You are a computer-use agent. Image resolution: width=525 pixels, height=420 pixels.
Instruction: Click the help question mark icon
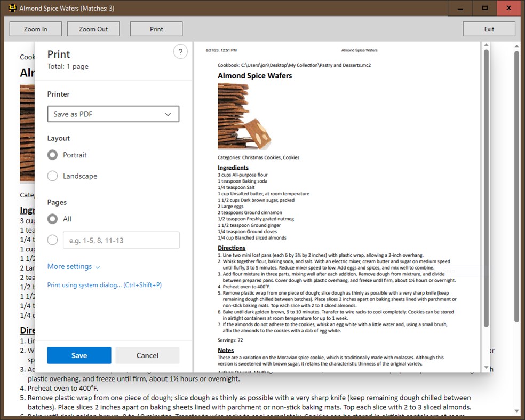[180, 51]
